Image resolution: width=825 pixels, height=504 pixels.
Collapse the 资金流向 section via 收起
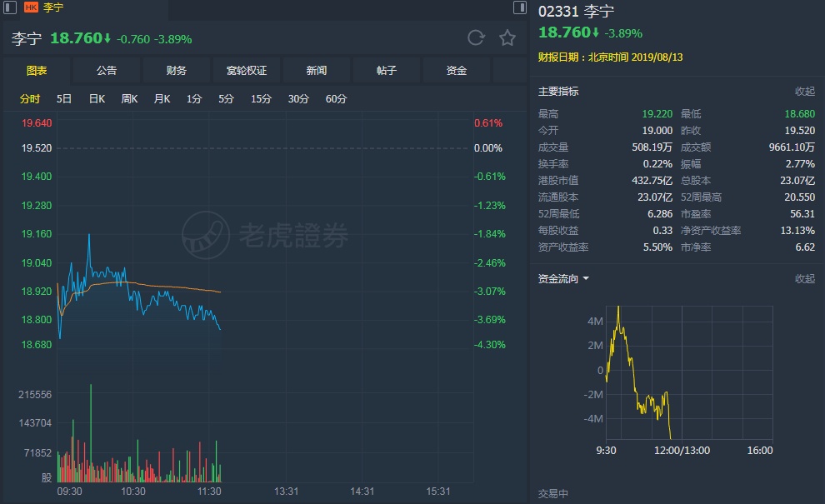804,279
